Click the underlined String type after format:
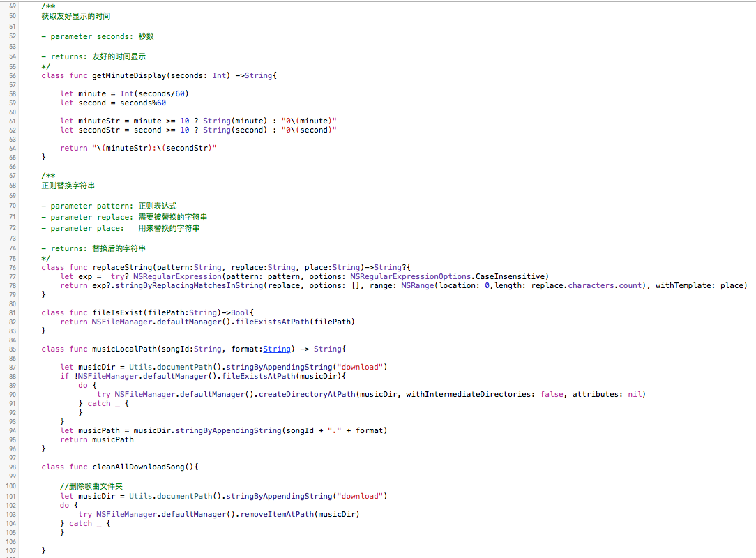756x558 pixels. coord(277,349)
